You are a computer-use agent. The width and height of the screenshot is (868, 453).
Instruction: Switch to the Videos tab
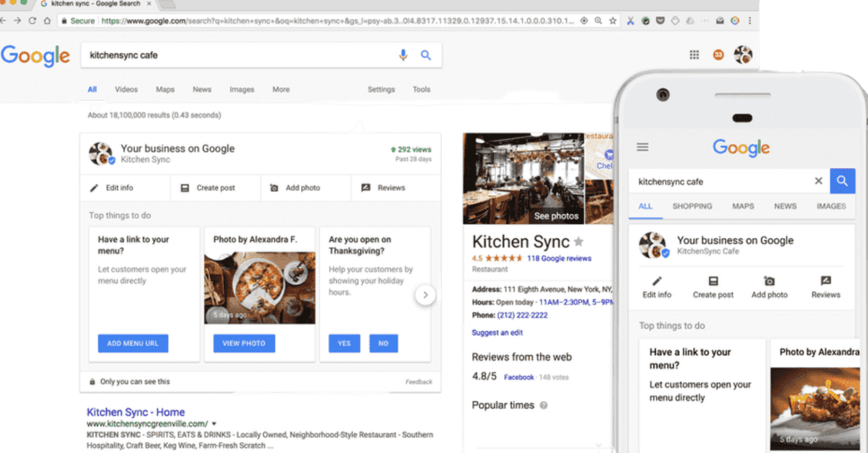point(126,89)
